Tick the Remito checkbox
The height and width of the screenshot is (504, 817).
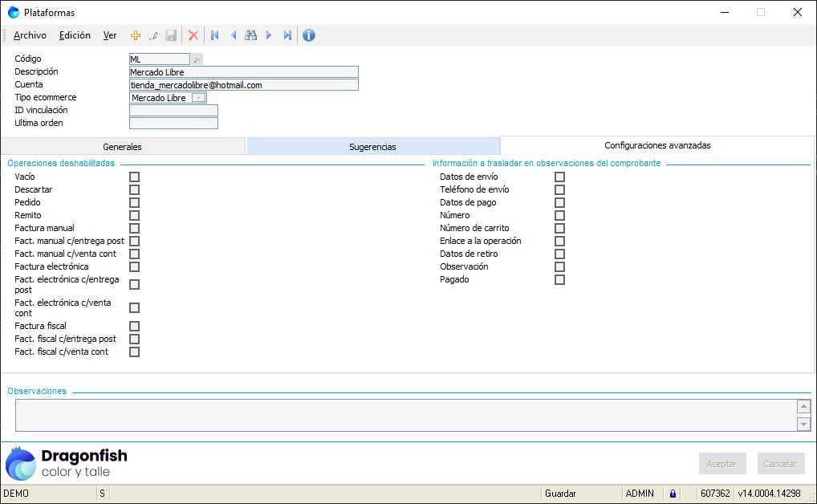(135, 215)
